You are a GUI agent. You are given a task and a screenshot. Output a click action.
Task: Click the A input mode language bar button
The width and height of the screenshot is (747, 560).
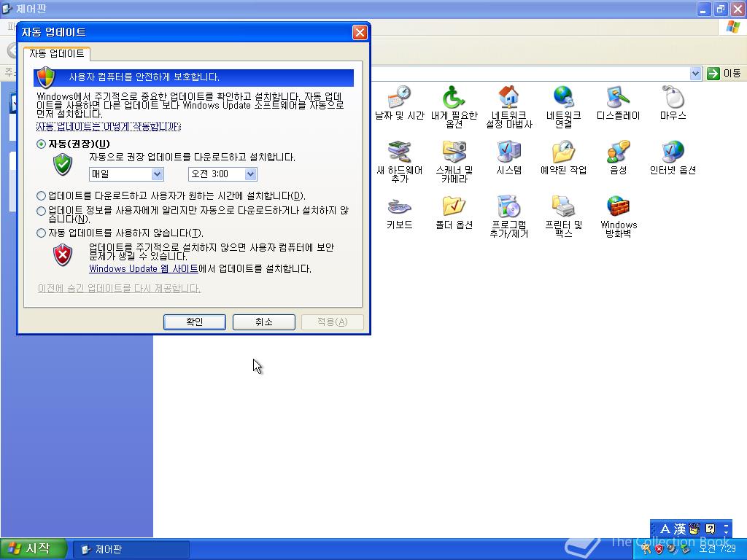[665, 529]
